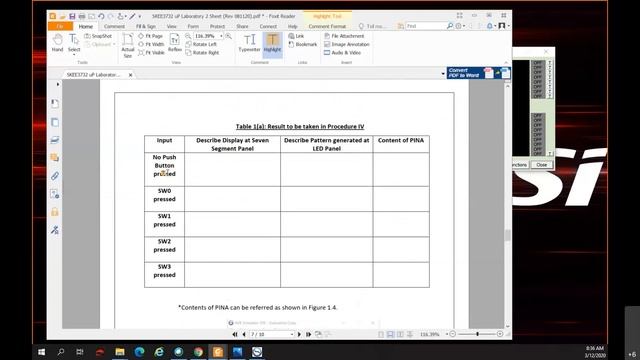Click the zoom in plus button
The width and height of the screenshot is (640, 360).
point(500,334)
